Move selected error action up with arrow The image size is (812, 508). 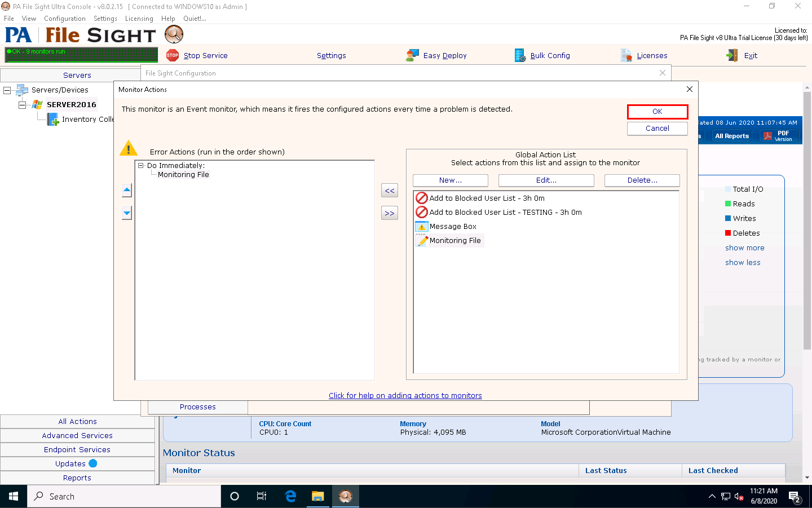pyautogui.click(x=127, y=191)
